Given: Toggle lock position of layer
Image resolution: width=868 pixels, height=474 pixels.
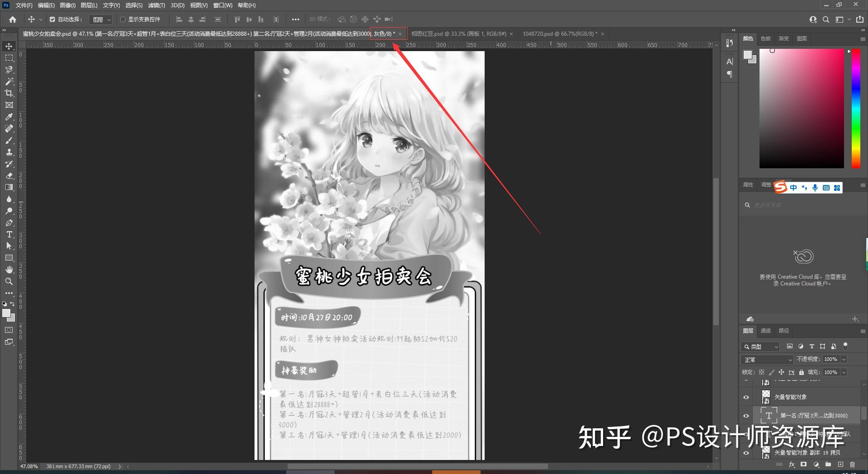Looking at the screenshot, I should [x=781, y=372].
